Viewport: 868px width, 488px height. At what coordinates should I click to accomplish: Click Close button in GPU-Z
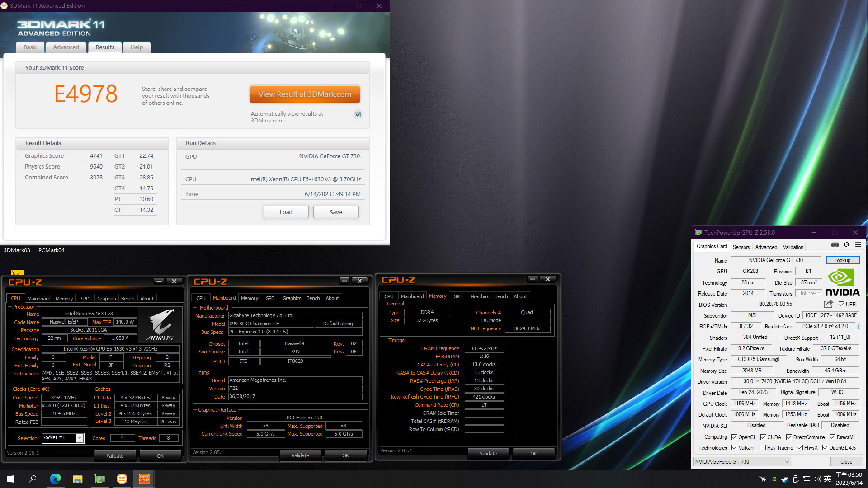(x=846, y=462)
